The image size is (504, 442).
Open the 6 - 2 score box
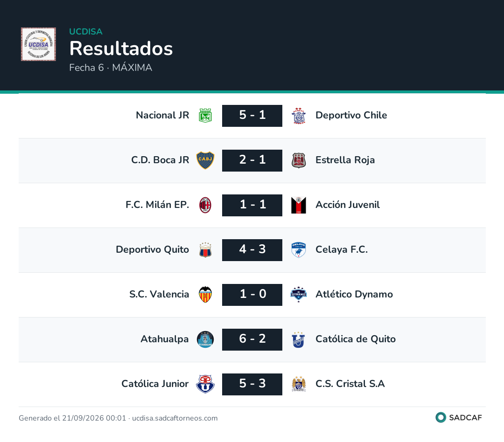coord(252,339)
